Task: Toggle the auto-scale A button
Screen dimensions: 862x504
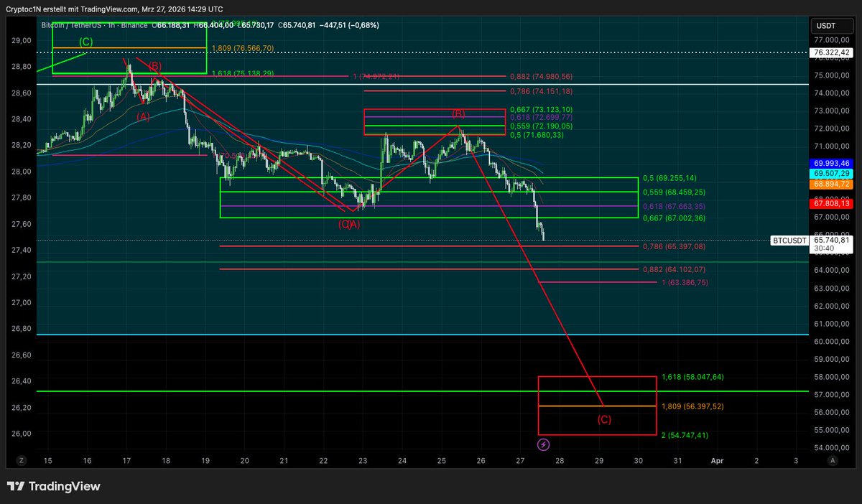Action: 832,460
